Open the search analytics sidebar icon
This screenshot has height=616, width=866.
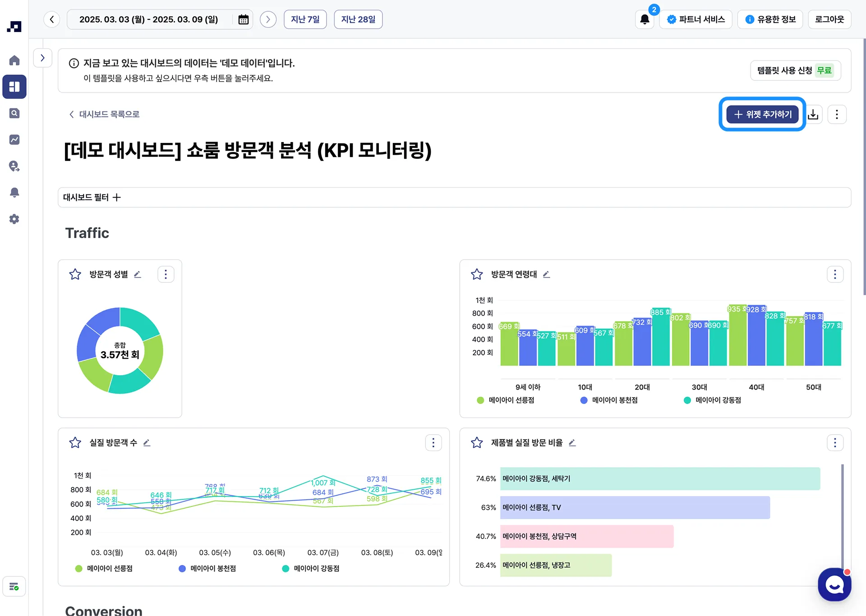click(14, 113)
